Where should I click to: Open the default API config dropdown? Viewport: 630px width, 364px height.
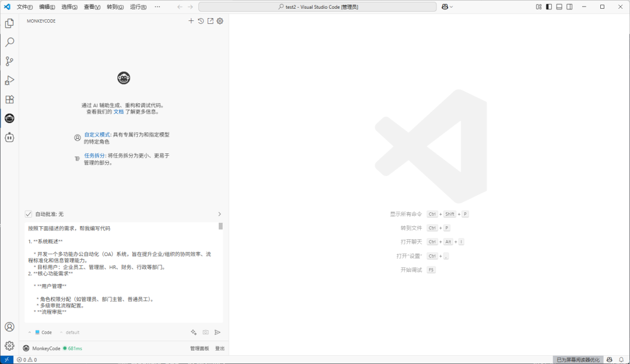tap(70, 332)
